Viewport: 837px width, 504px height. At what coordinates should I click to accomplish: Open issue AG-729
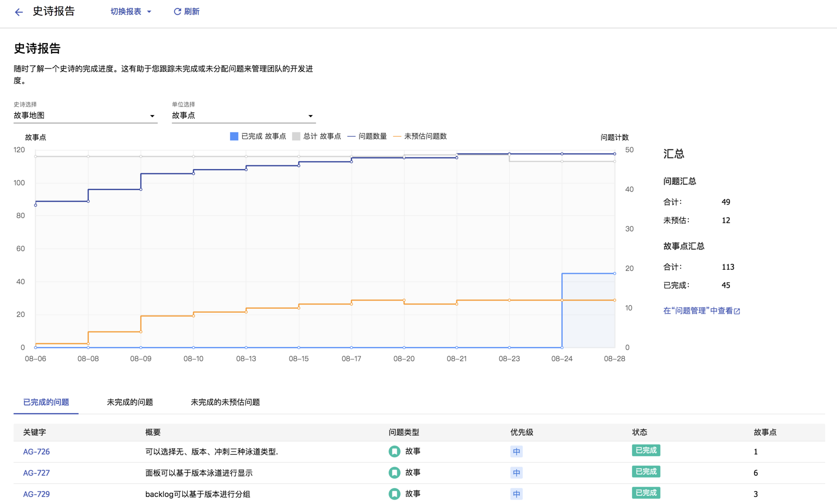pos(37,494)
